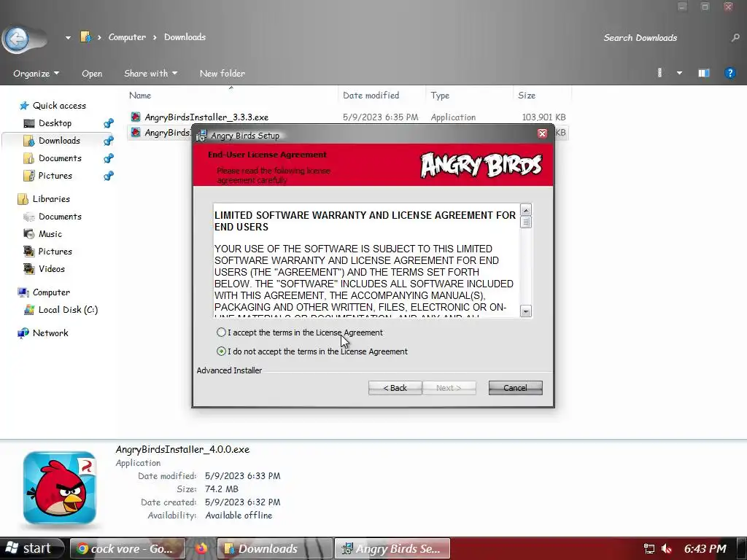The height and width of the screenshot is (560, 747).
Task: Open the Music library
Action: pyautogui.click(x=50, y=234)
